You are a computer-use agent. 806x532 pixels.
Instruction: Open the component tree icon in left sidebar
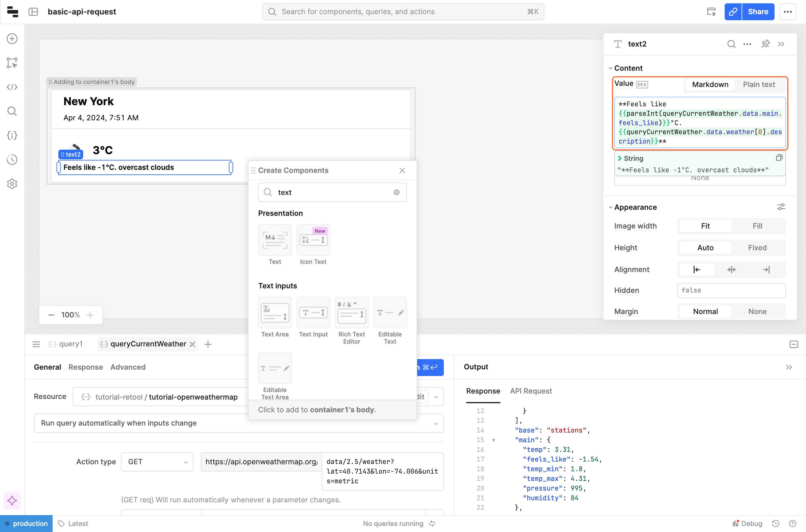pos(12,63)
